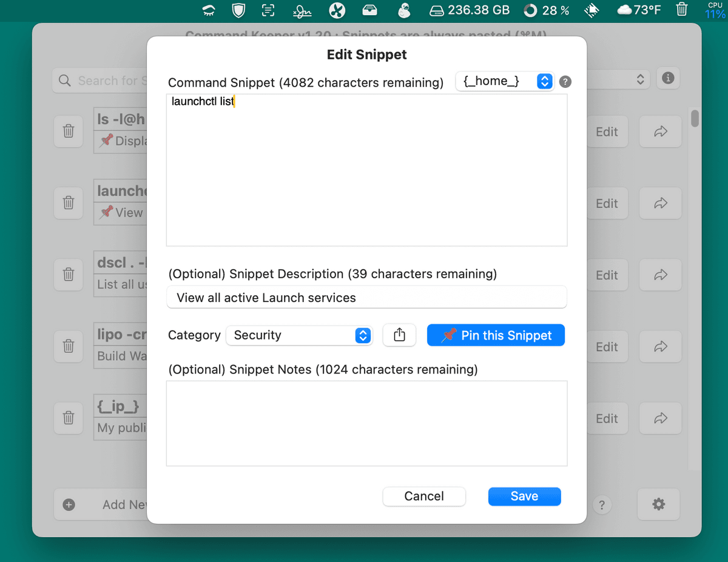Click the snippet list scrollbar thumb
The width and height of the screenshot is (728, 562).
(695, 118)
